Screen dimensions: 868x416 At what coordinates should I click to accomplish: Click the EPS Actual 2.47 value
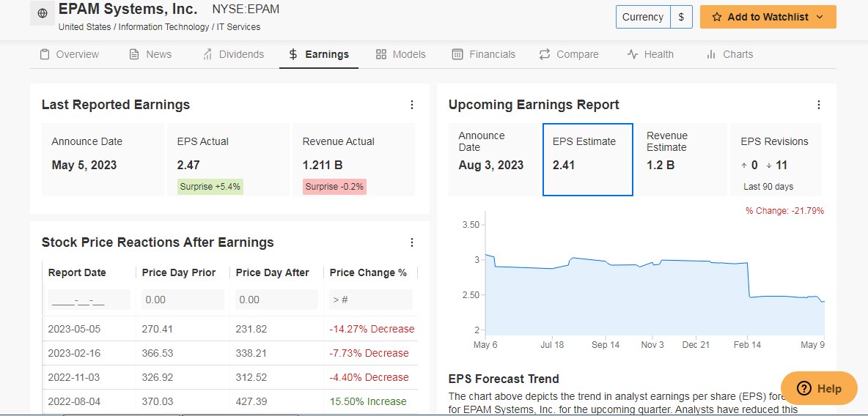click(x=188, y=165)
